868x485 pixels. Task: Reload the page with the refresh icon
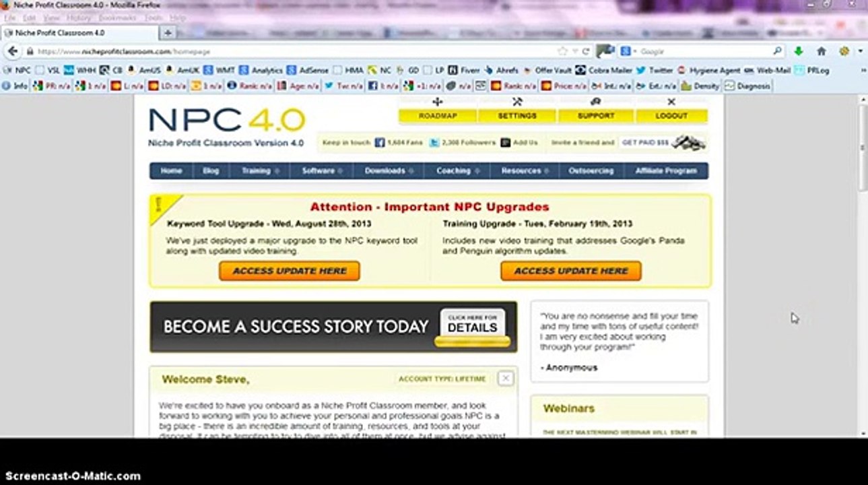[586, 51]
